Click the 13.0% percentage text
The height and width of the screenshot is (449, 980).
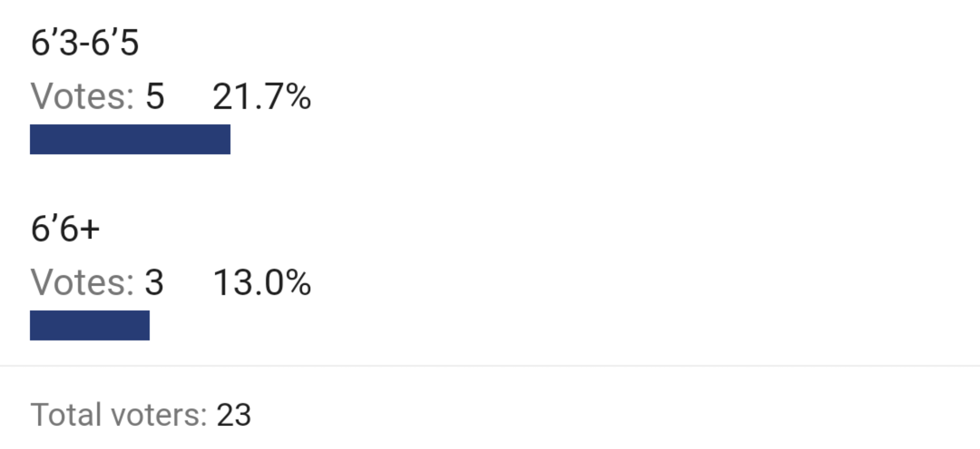coord(262,282)
